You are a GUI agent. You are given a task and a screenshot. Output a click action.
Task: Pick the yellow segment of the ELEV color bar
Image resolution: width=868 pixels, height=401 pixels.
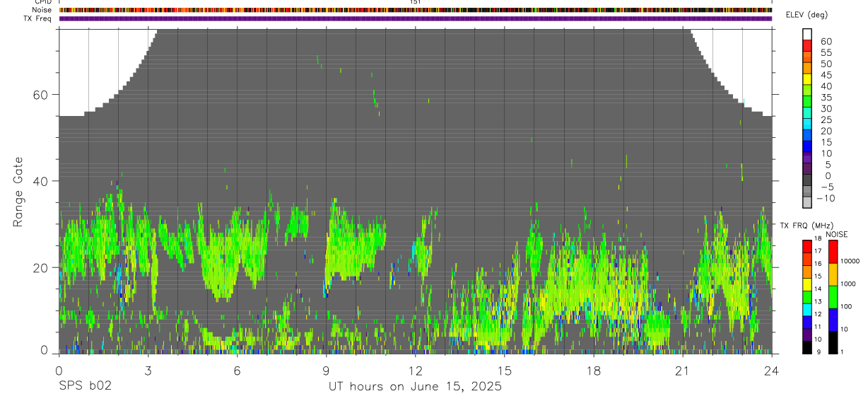[x=807, y=79]
